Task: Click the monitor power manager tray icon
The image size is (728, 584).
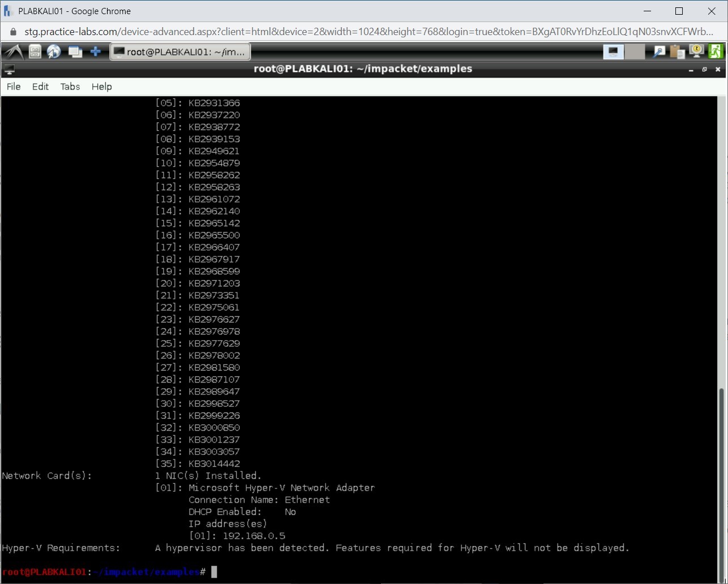Action: (696, 52)
